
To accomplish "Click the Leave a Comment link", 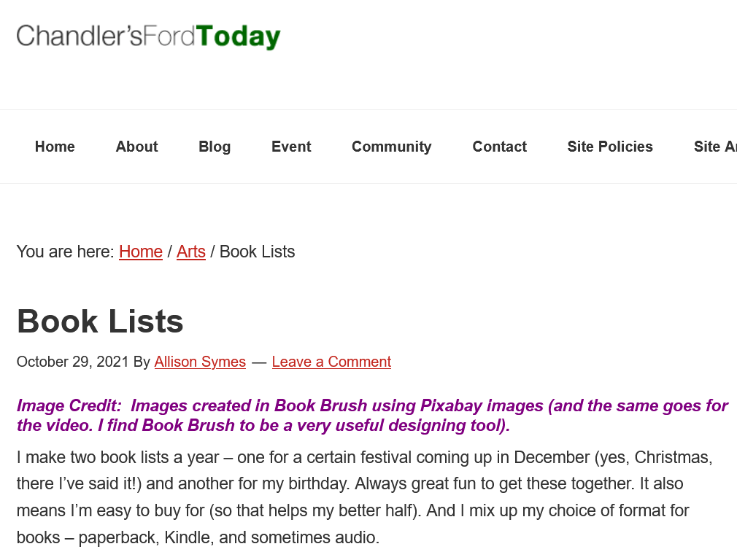I will [331, 362].
